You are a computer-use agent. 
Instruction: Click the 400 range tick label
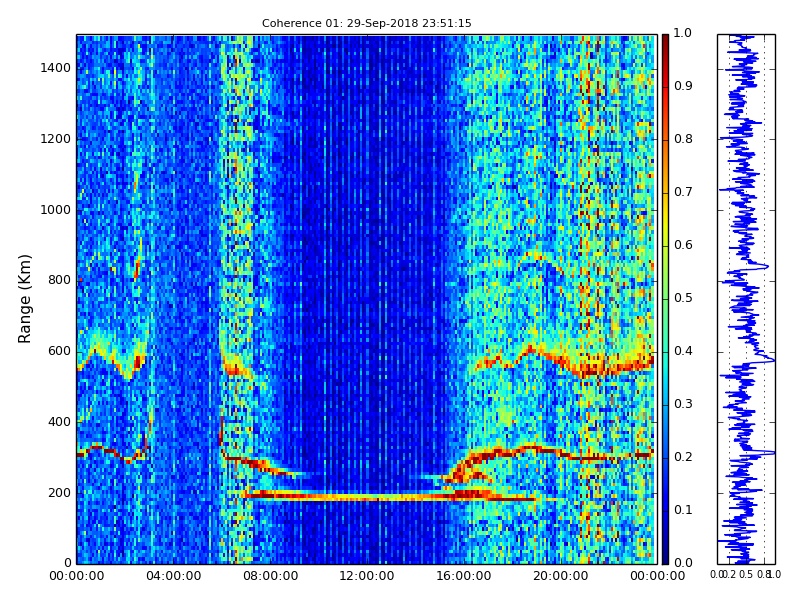coord(59,422)
